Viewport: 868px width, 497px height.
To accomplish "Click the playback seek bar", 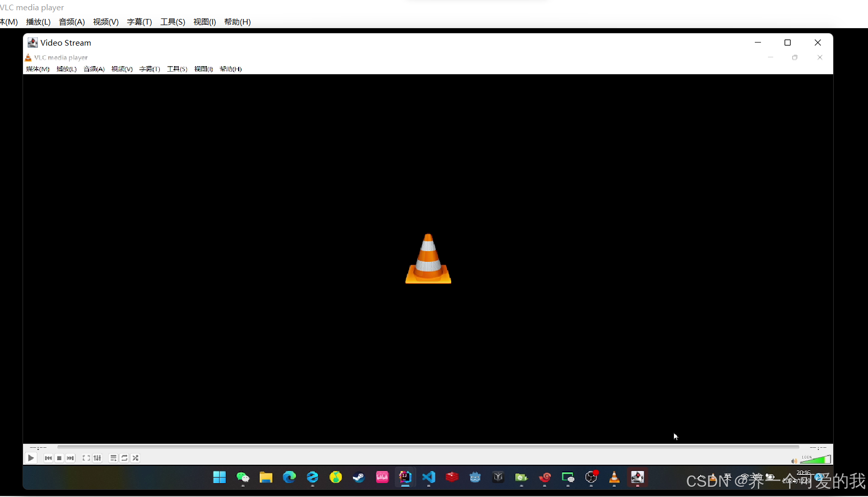I will coord(428,447).
